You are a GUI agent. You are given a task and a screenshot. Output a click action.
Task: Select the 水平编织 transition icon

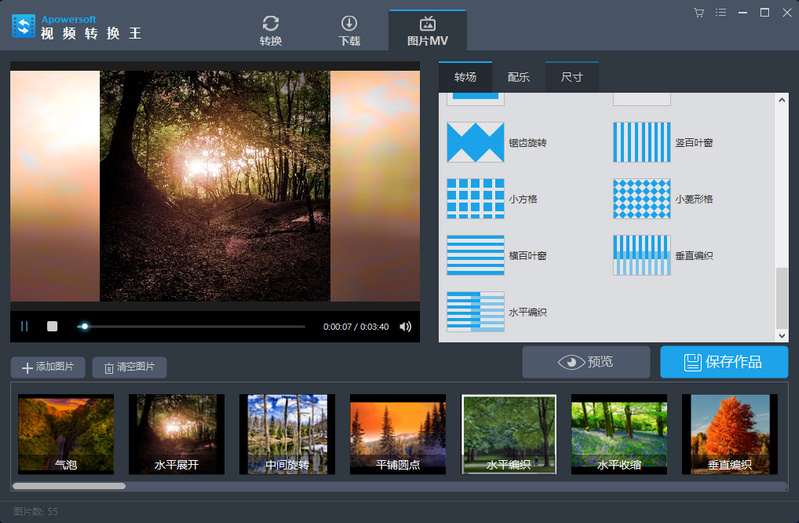(475, 311)
